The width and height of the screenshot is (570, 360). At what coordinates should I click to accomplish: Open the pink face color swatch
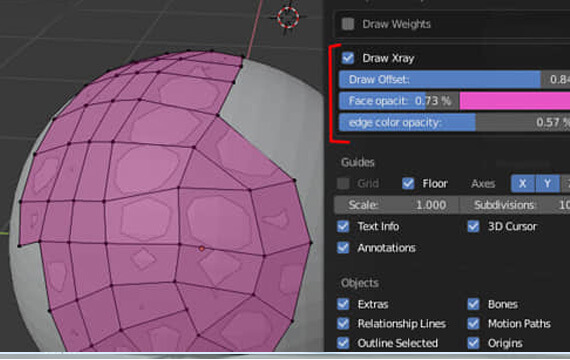(x=515, y=101)
